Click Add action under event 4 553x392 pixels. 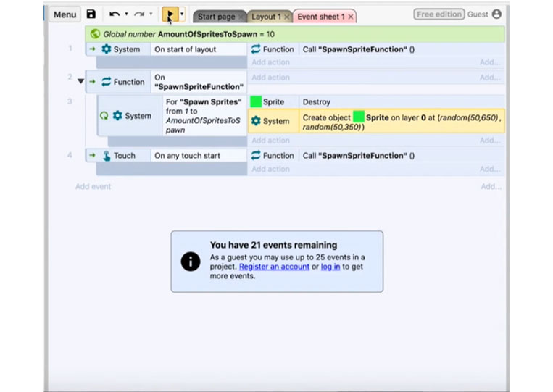click(270, 170)
